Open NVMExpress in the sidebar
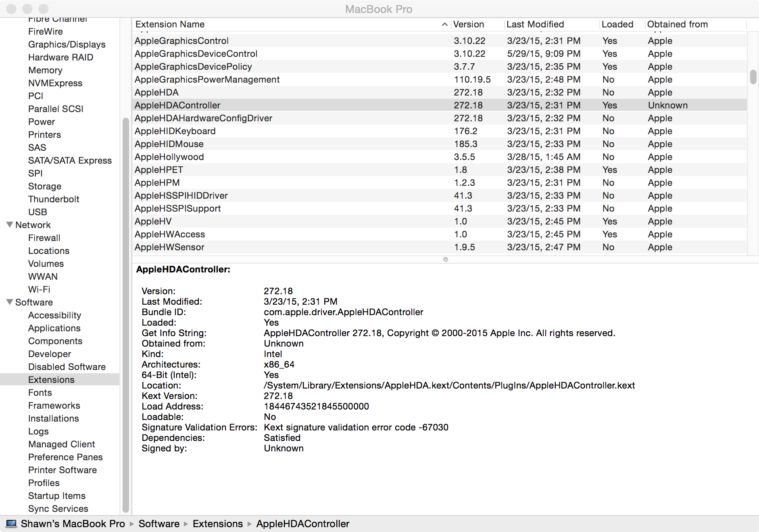Viewport: 759px width, 532px height. [55, 83]
